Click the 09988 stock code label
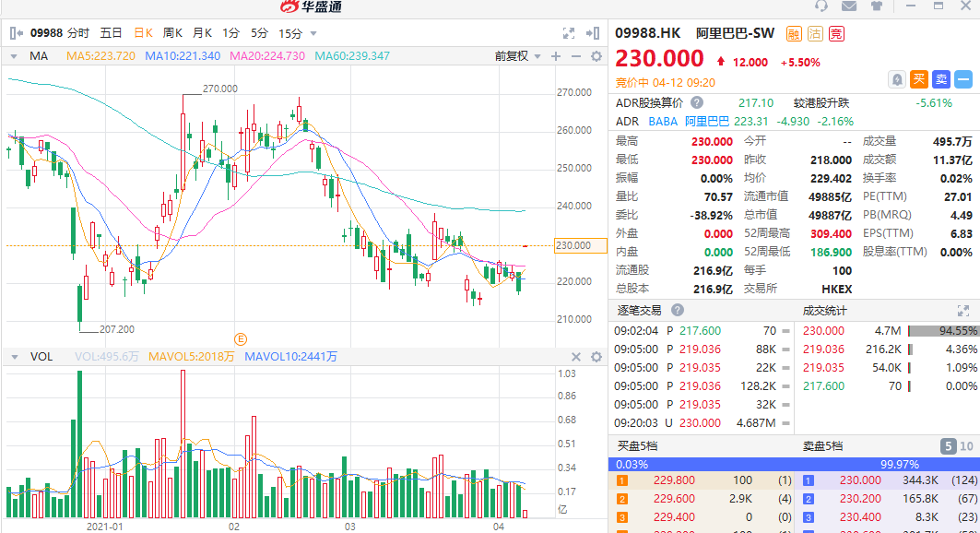This screenshot has height=533, width=980. 47,33
